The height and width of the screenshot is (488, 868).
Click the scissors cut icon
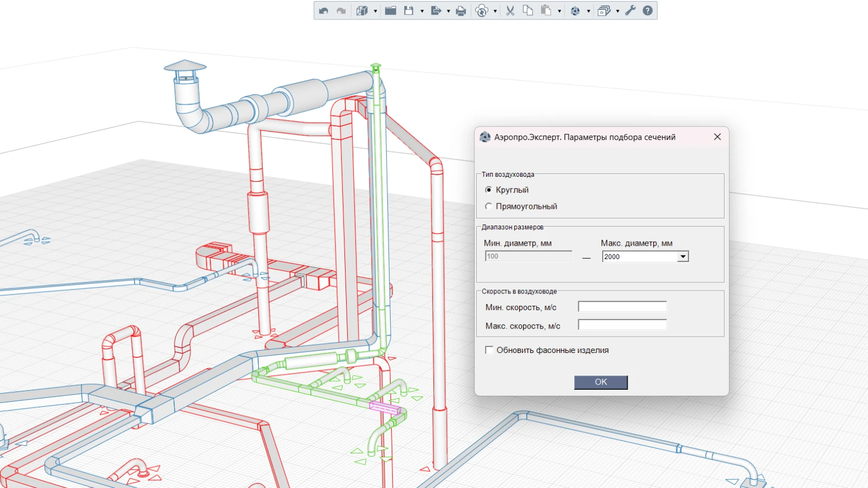point(510,11)
